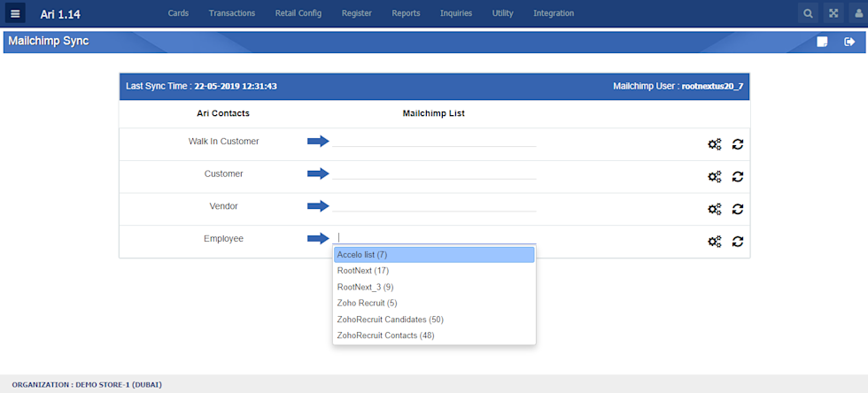Open the Utility menu
Viewport: 868px width, 393px height.
tap(503, 13)
